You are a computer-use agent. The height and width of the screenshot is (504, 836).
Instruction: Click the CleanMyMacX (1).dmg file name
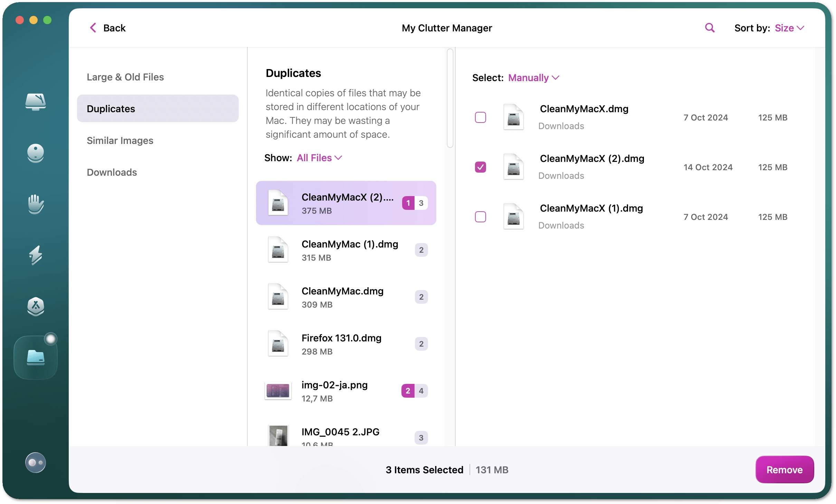click(591, 208)
